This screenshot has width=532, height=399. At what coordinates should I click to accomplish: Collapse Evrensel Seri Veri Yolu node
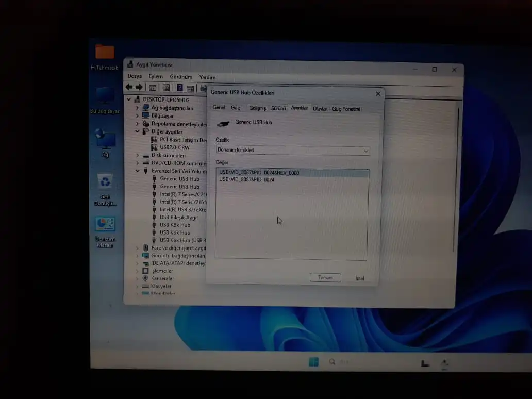click(x=137, y=171)
